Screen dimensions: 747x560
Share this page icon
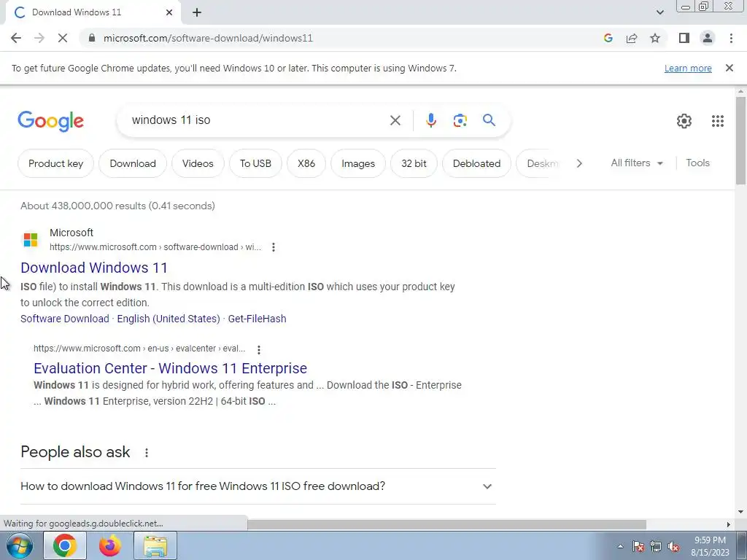(x=632, y=38)
